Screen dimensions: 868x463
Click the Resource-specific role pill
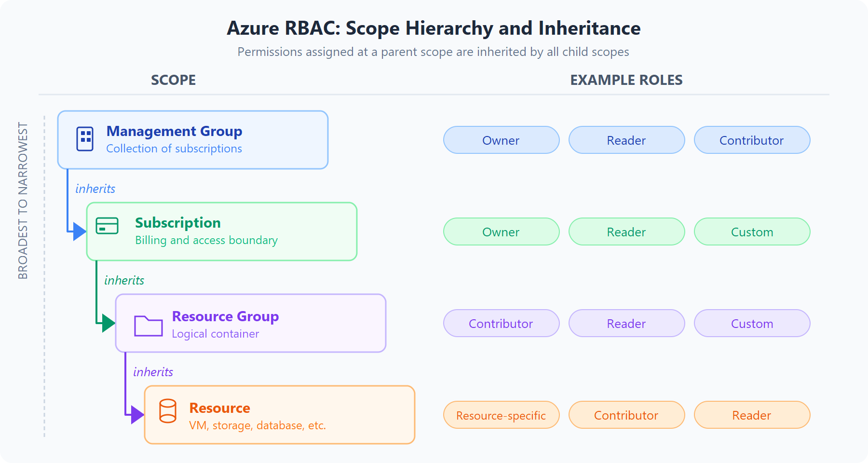pos(502,415)
